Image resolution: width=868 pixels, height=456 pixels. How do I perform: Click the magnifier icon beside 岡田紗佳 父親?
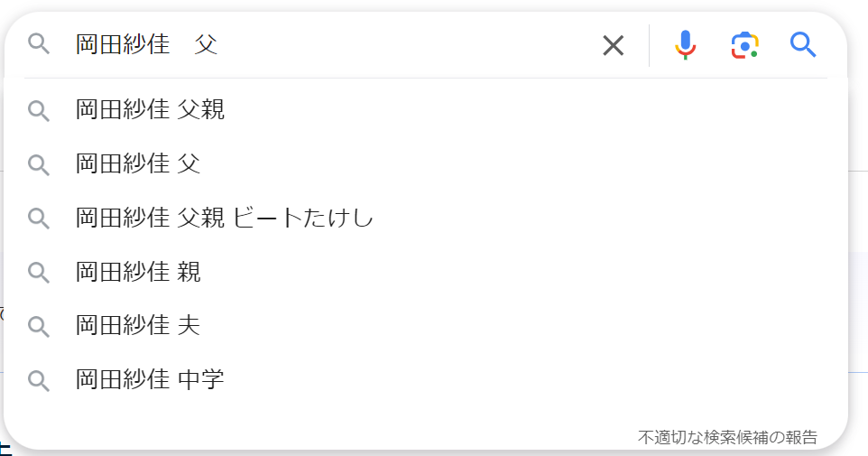(39, 111)
